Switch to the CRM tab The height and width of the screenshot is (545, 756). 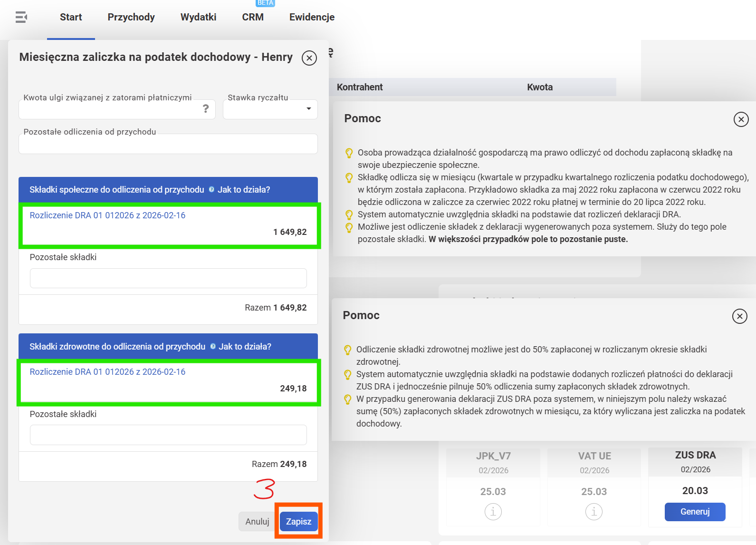[x=252, y=18]
